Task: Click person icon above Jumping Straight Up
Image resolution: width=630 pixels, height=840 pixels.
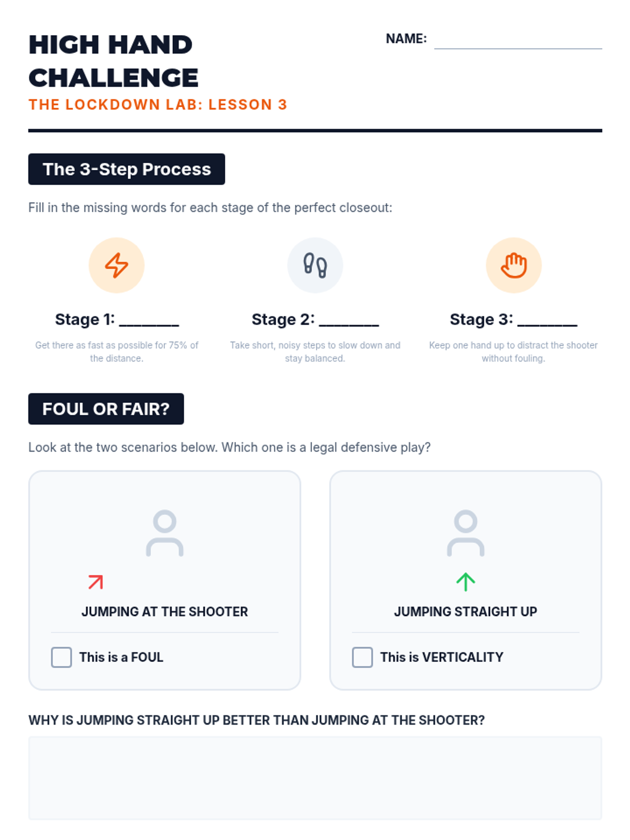Action: 466,533
